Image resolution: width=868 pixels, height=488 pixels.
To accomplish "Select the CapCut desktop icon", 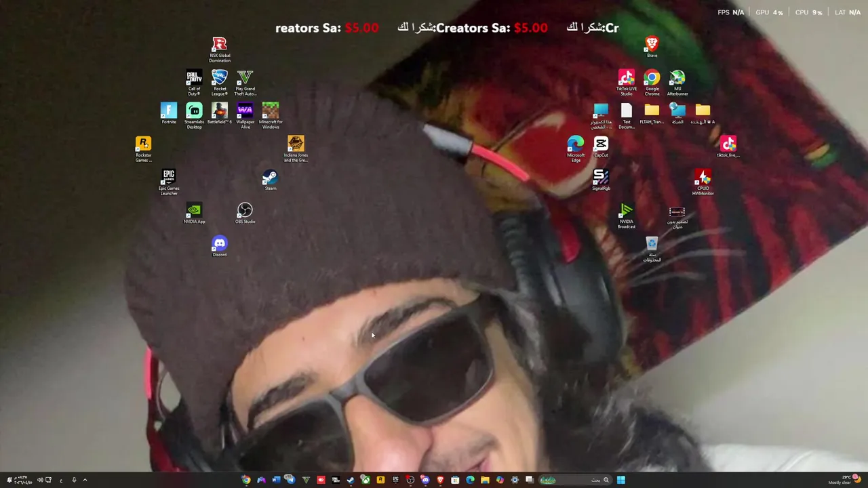I will point(601,146).
